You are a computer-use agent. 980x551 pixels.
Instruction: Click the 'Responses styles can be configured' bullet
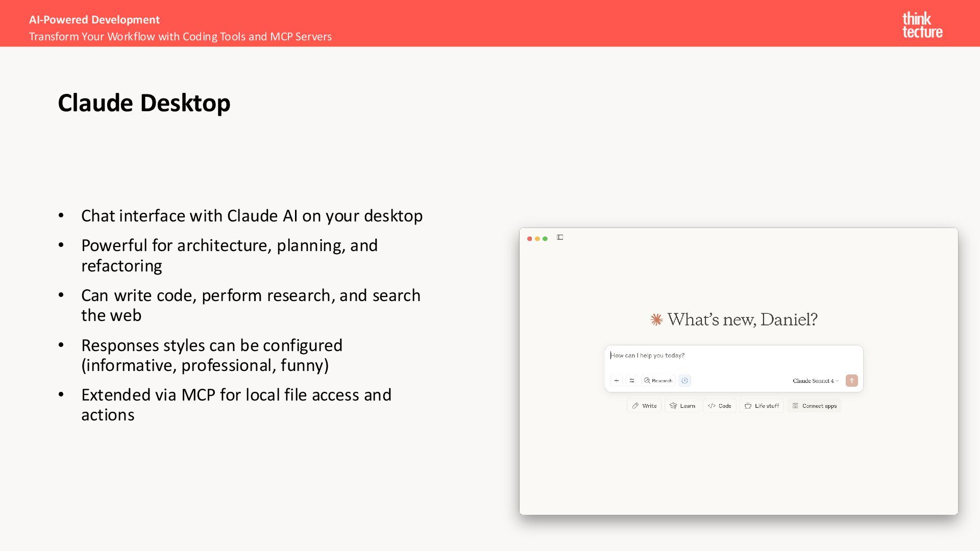pyautogui.click(x=212, y=355)
